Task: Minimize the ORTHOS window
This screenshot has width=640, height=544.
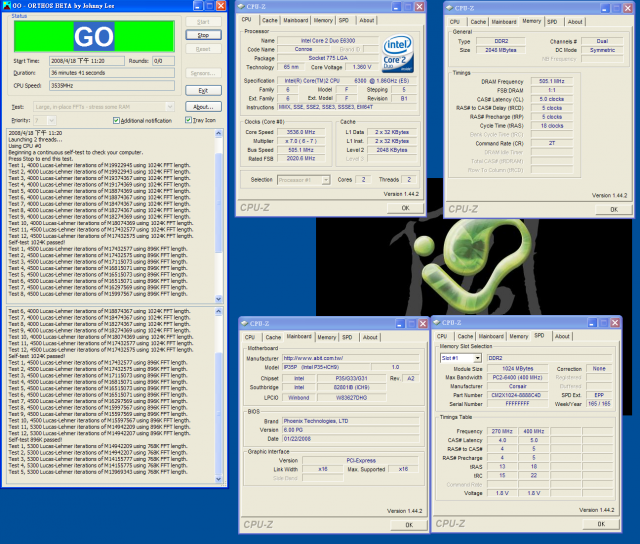Action: 198,6
